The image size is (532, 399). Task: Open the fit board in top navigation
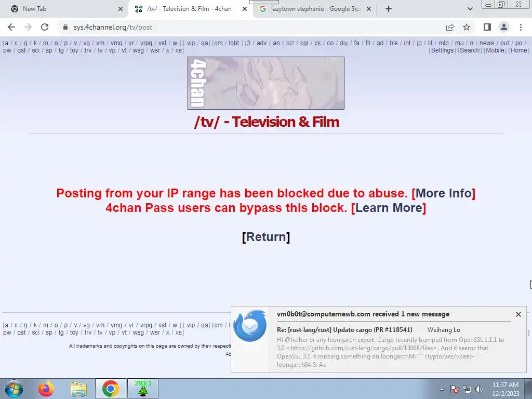368,43
